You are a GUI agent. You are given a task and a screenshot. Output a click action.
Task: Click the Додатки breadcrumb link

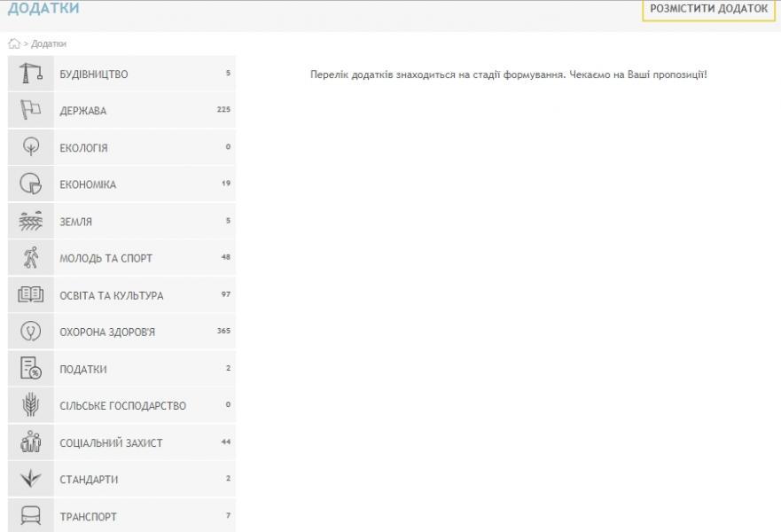point(51,43)
